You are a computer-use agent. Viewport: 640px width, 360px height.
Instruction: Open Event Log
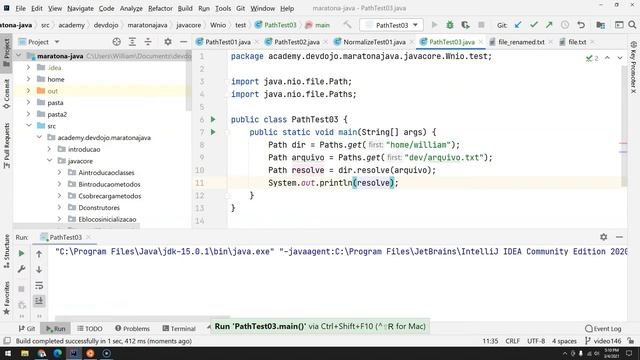[603, 328]
